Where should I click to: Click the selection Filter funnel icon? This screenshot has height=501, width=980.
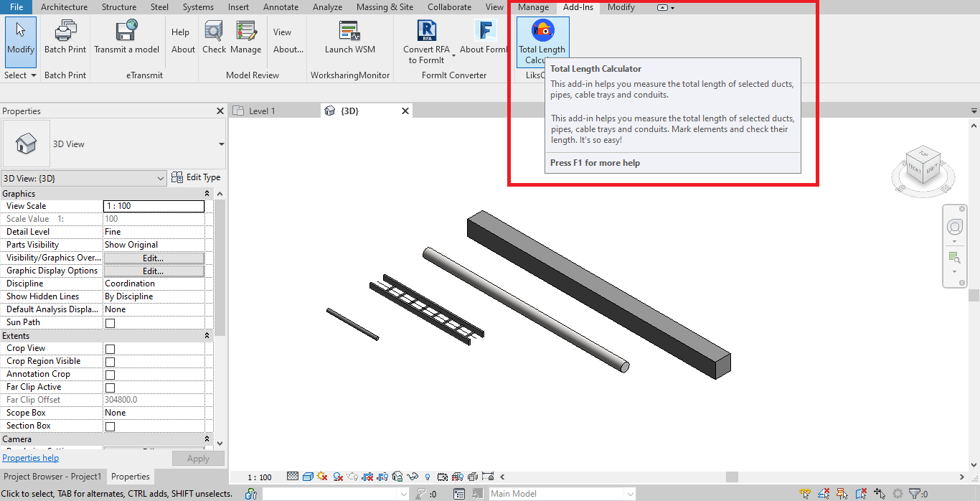pyautogui.click(x=915, y=494)
